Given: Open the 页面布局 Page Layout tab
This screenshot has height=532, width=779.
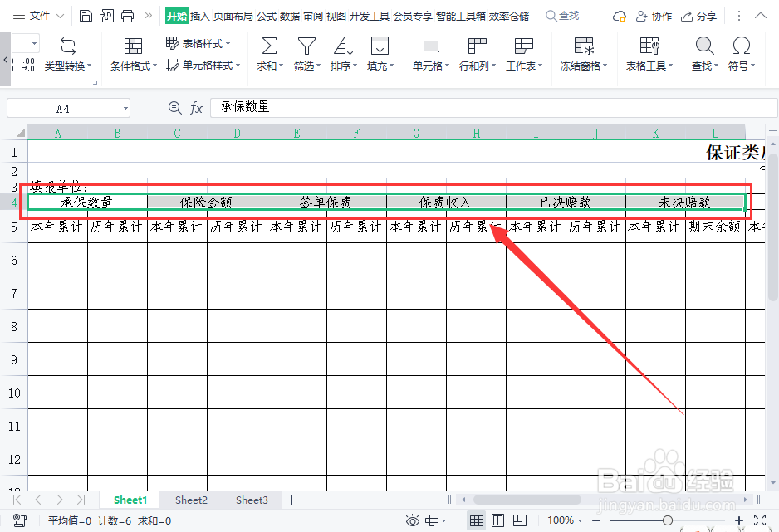Looking at the screenshot, I should (x=233, y=17).
